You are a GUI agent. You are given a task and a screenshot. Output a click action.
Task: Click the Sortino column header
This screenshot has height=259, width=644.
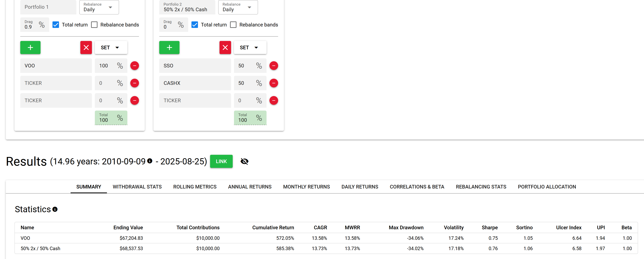[x=524, y=227]
